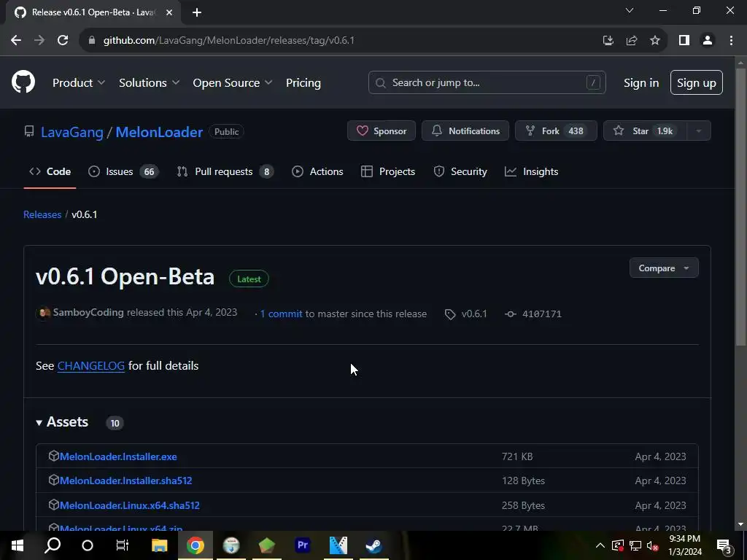Go to the Releases breadcrumb link
Screen dimensions: 747x560
coord(42,214)
